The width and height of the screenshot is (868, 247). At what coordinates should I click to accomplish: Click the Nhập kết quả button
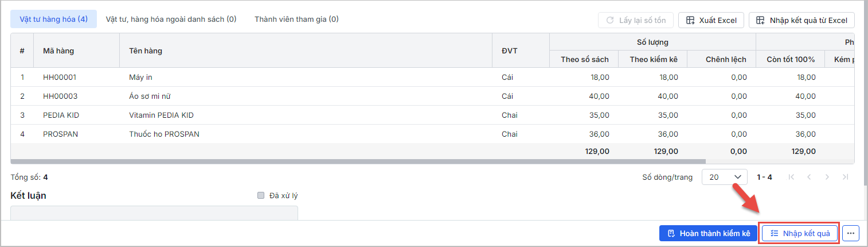click(x=800, y=233)
